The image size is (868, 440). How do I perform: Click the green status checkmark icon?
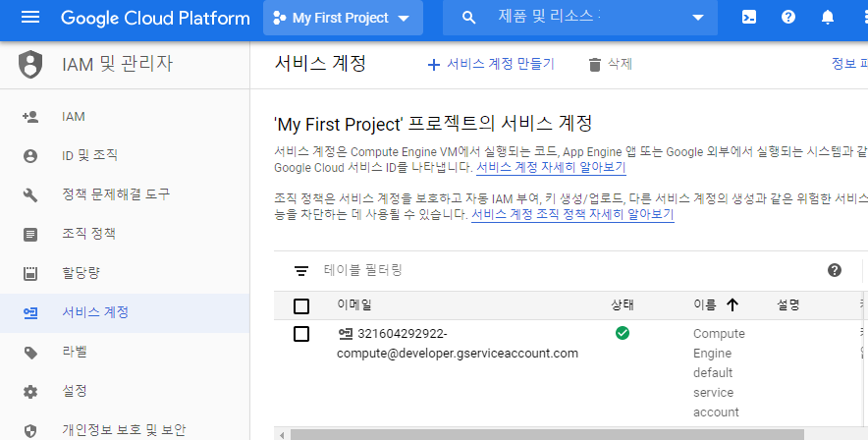pyautogui.click(x=623, y=333)
